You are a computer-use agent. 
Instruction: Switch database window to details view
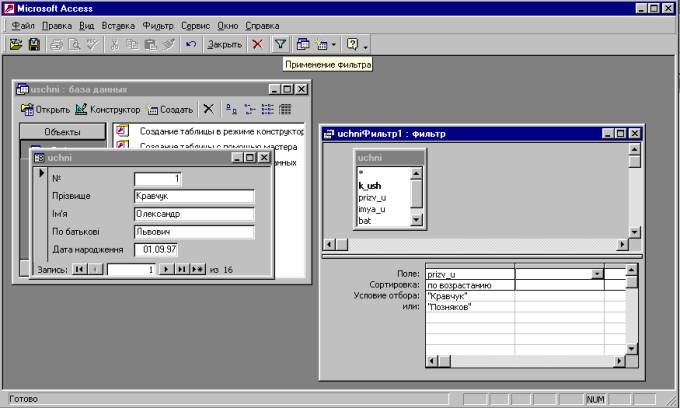[285, 109]
